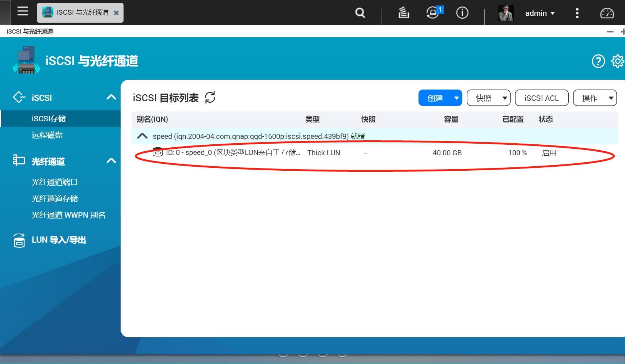
Task: Click the 光纤通道 sidebar section icon
Action: [x=19, y=160]
